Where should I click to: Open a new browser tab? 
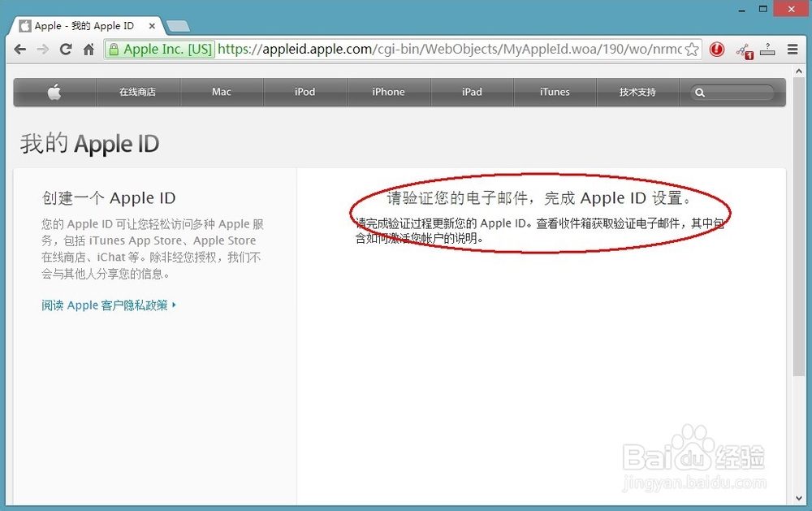[x=178, y=26]
